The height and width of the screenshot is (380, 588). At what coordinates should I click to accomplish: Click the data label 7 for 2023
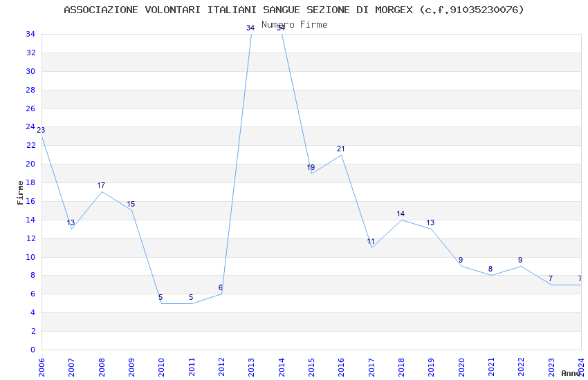(x=551, y=278)
